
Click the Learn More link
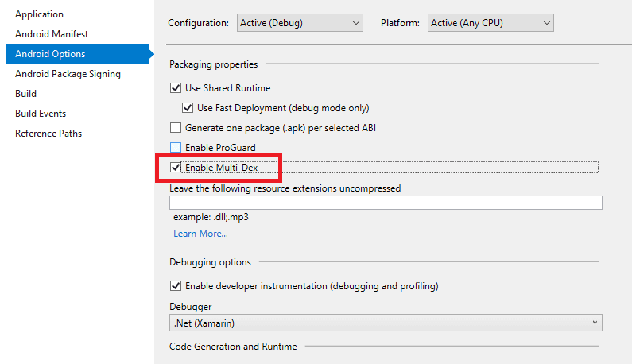point(200,234)
